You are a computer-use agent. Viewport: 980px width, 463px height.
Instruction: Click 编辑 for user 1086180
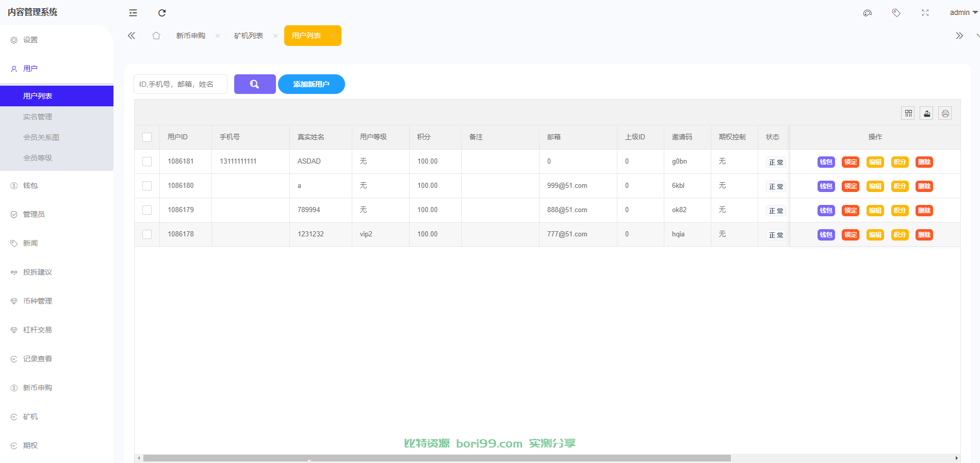pos(875,186)
